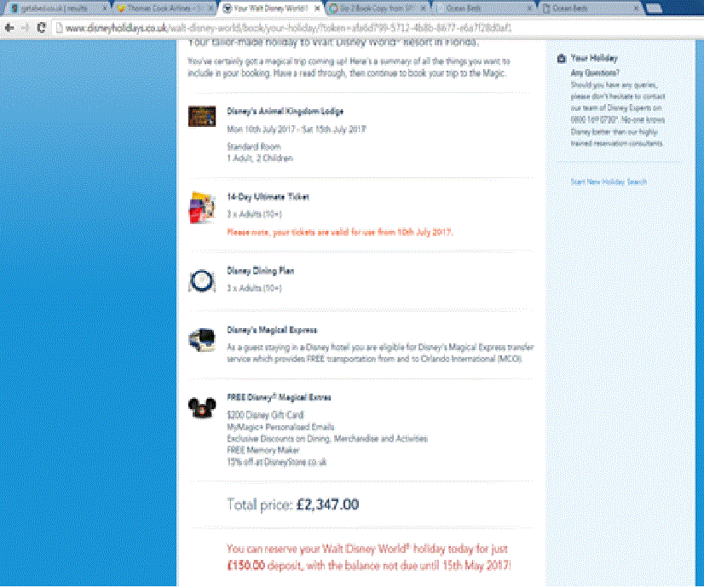
Task: Click the Disney Dining Plan heading
Action: click(x=261, y=271)
